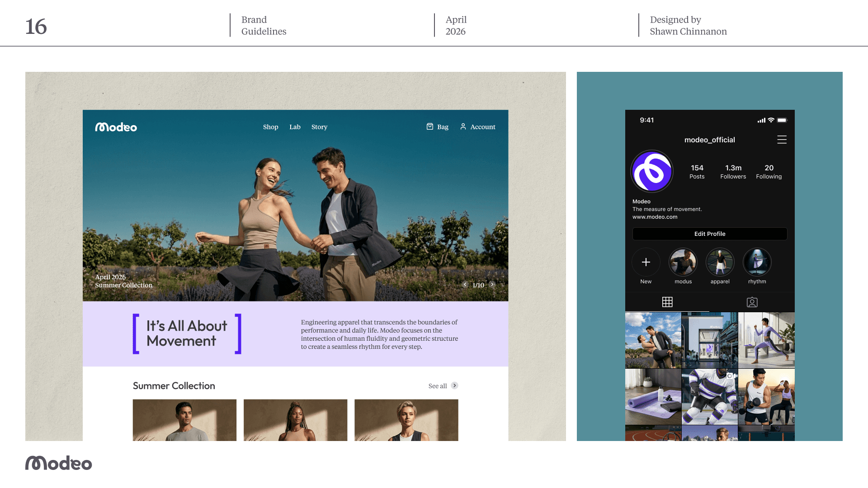
Task: Click the Modeo profile avatar logo
Action: point(652,172)
